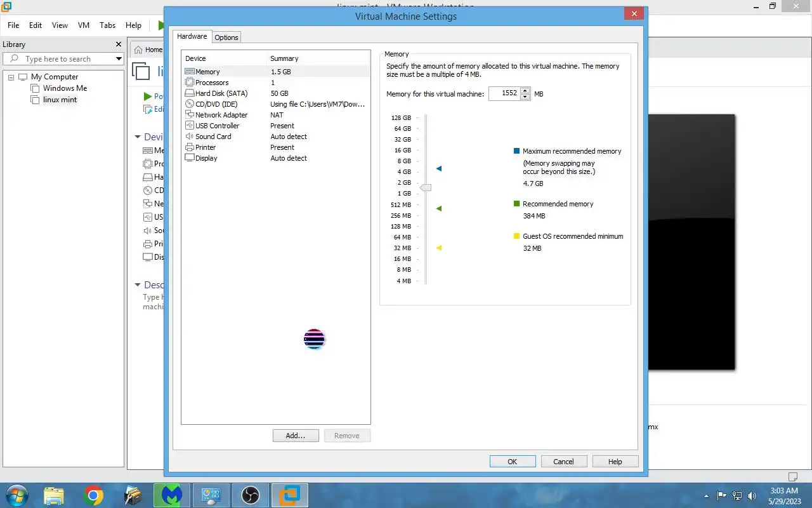Click the Help button in dialog
Screen dimensions: 812x508
point(615,462)
